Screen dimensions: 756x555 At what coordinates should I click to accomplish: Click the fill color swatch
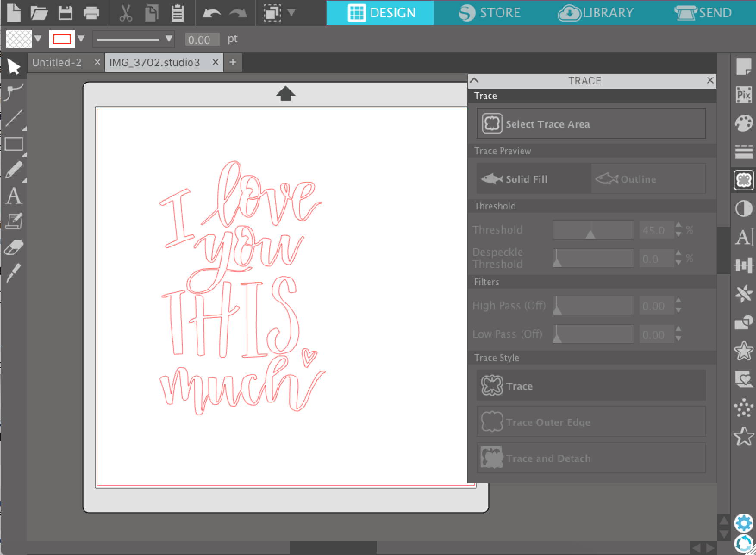pos(19,39)
